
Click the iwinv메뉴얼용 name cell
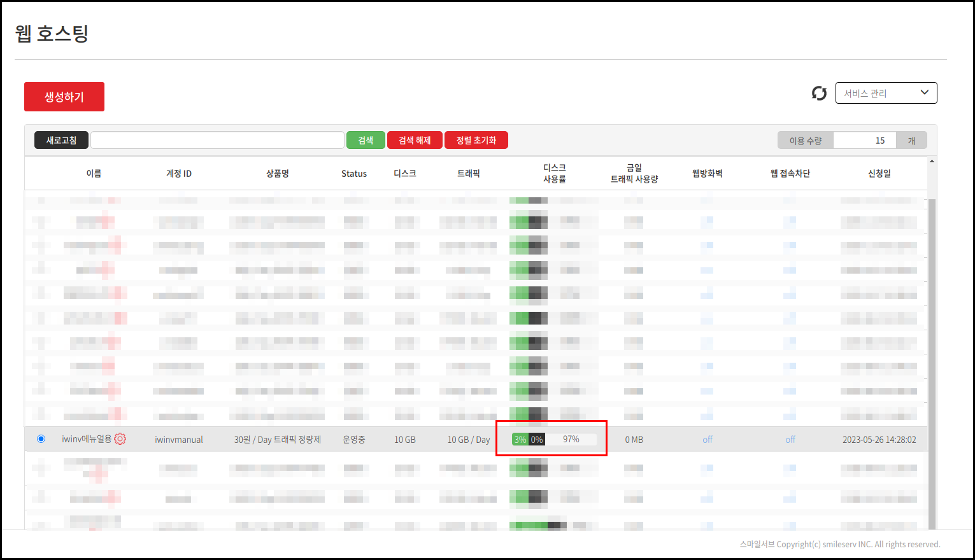click(x=87, y=439)
